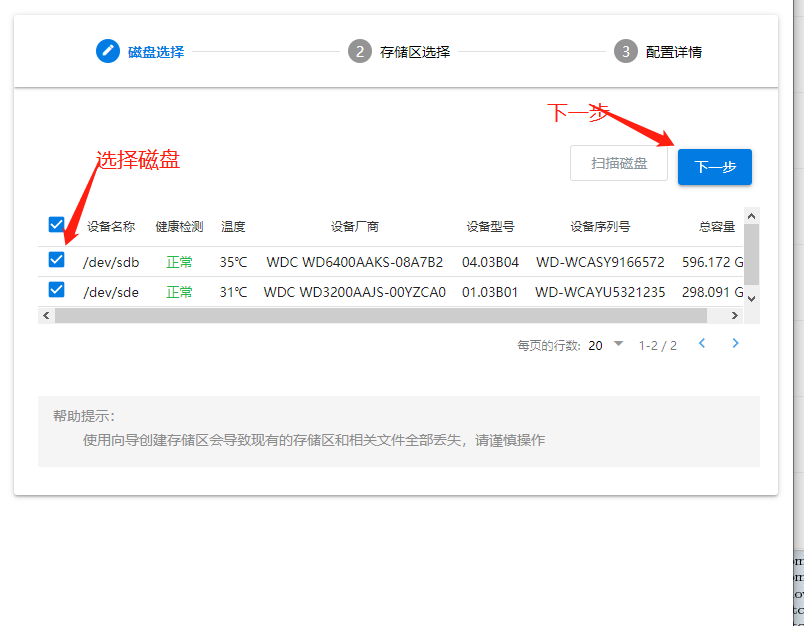The height and width of the screenshot is (626, 804).
Task: Click the horizontal scrollbar thumb of table
Action: click(x=380, y=315)
